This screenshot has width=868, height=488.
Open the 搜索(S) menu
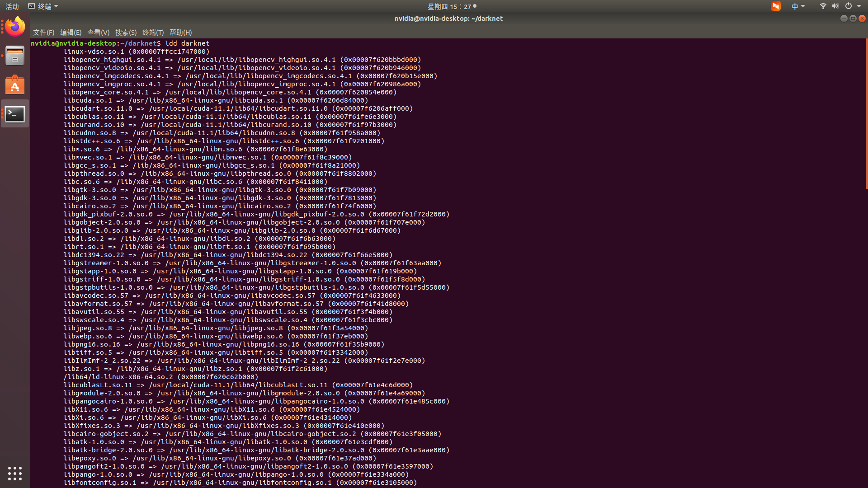point(126,32)
